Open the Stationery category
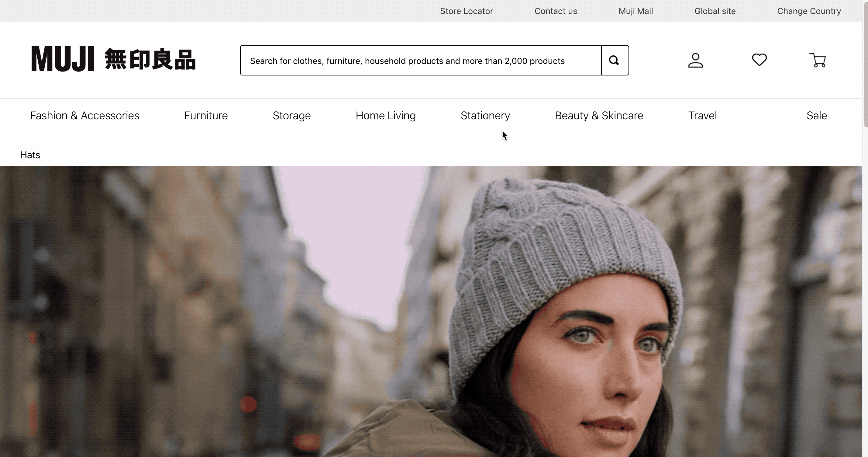This screenshot has height=457, width=868. click(485, 116)
